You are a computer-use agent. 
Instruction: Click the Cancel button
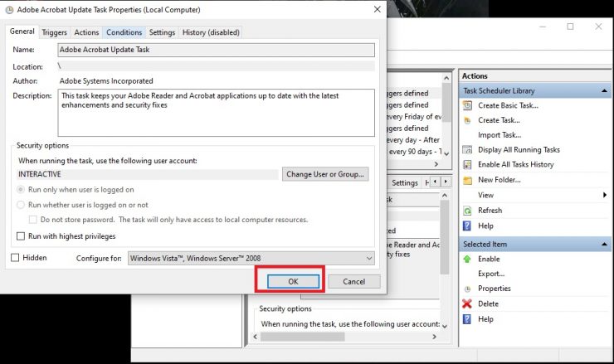354,281
